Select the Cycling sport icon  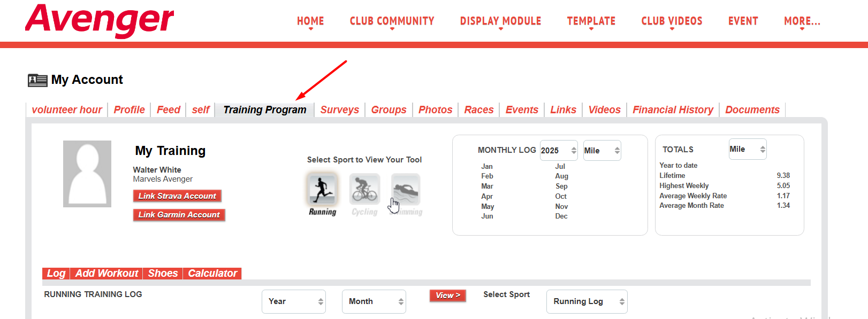click(364, 189)
